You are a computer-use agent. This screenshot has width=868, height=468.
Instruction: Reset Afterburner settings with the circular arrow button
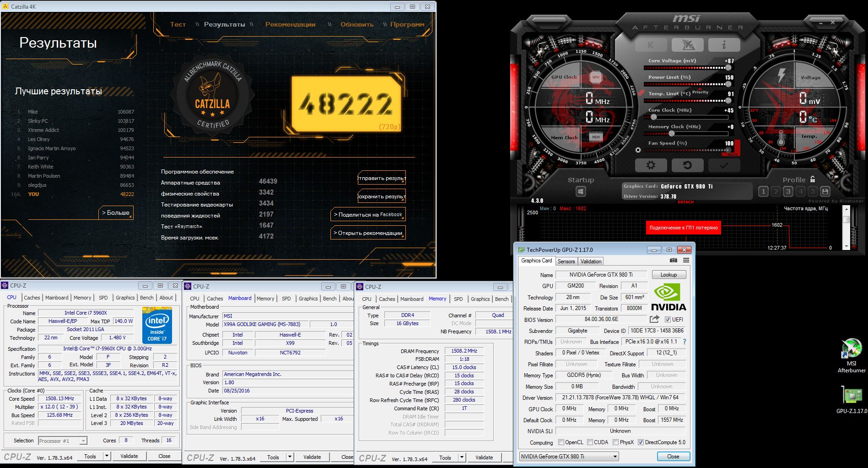click(x=687, y=165)
